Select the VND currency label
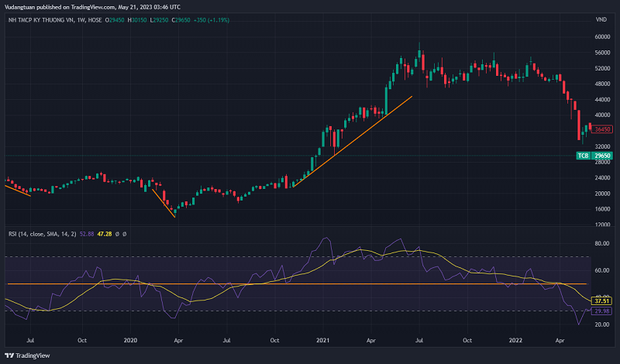Screen dimensions: 620x364 click(x=601, y=19)
